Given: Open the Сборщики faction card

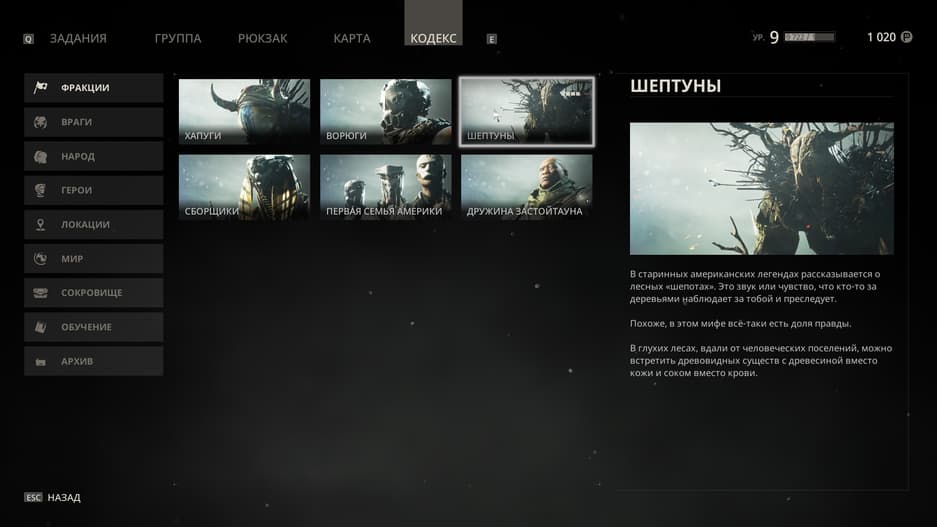Looking at the screenshot, I should click(244, 188).
